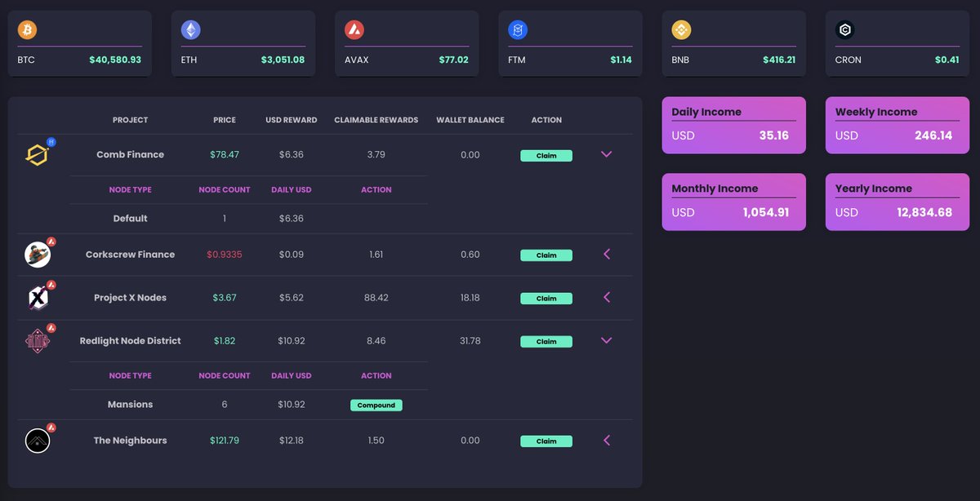980x501 pixels.
Task: Click the Avalanche AVAX coin icon
Action: tap(354, 30)
